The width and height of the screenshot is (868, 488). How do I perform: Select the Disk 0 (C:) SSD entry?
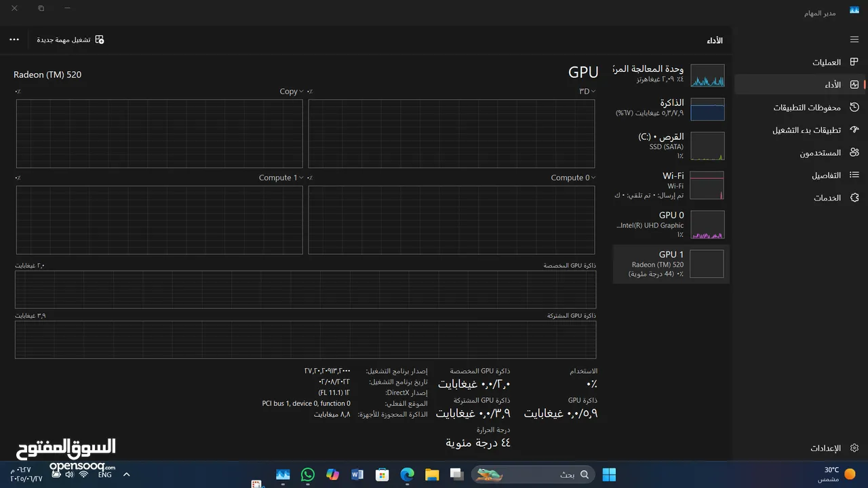671,146
